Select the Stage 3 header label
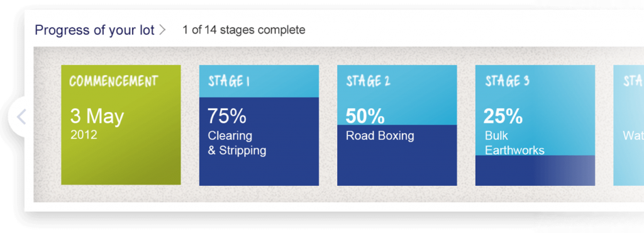644x233 pixels. [508, 81]
